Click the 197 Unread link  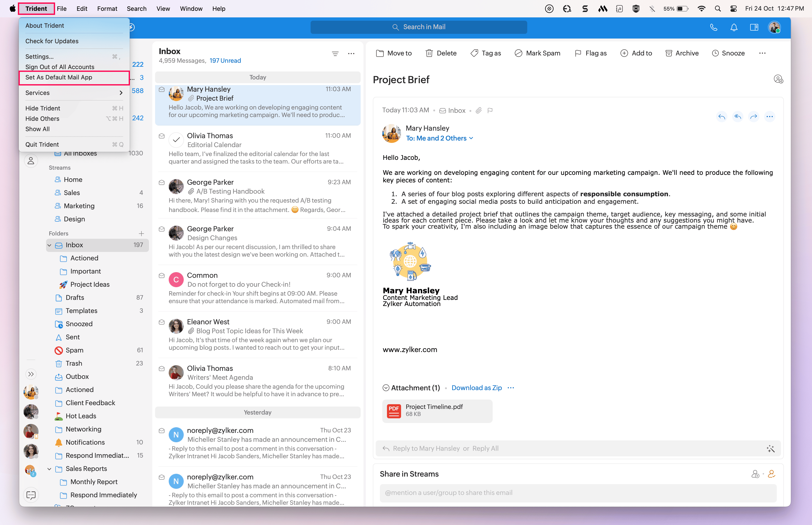[225, 61]
